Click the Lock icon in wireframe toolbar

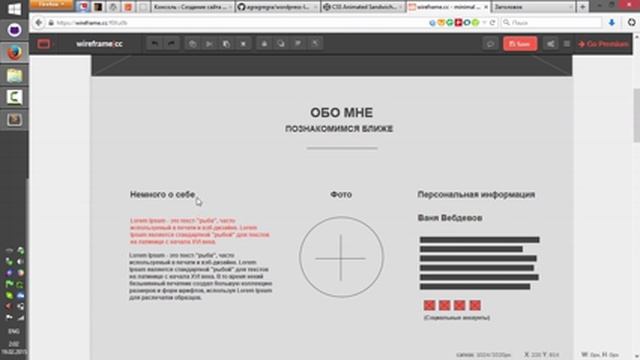(264, 44)
